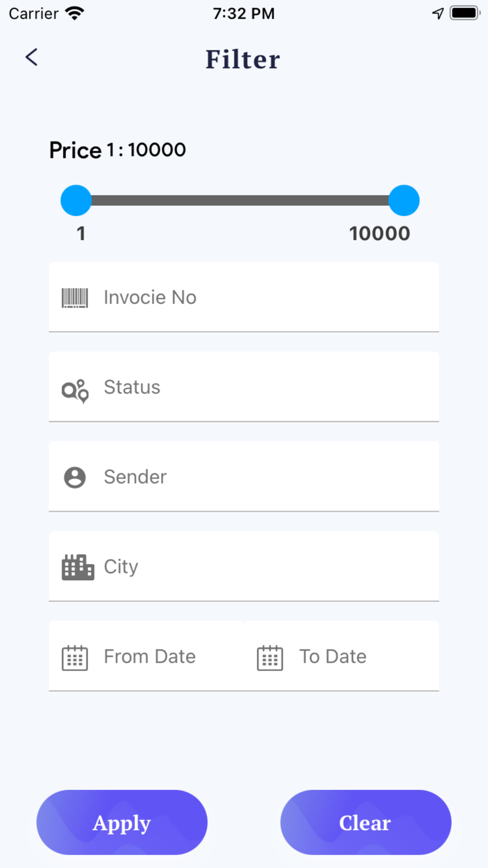Tap the City buildings icon
The image size is (488, 868).
click(78, 567)
